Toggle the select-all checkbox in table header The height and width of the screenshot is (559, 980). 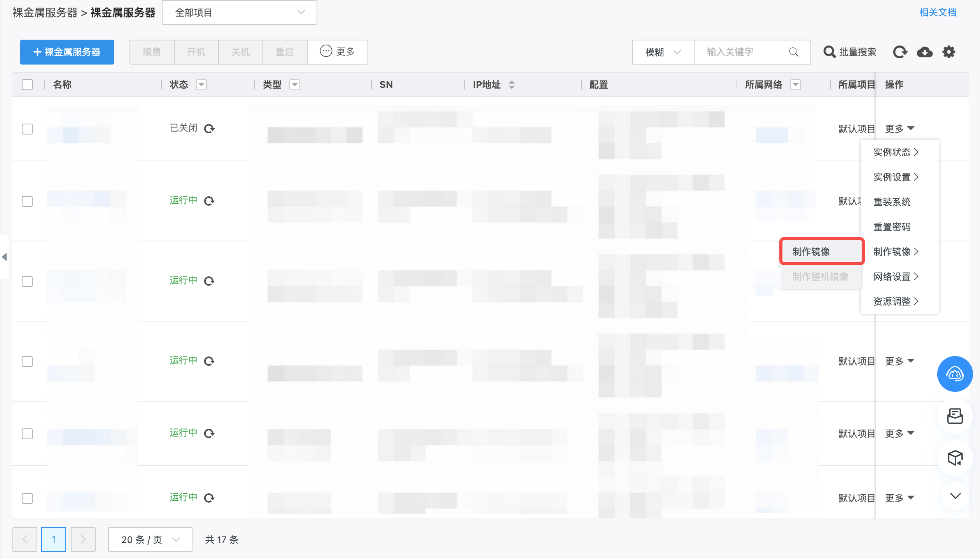[x=27, y=85]
